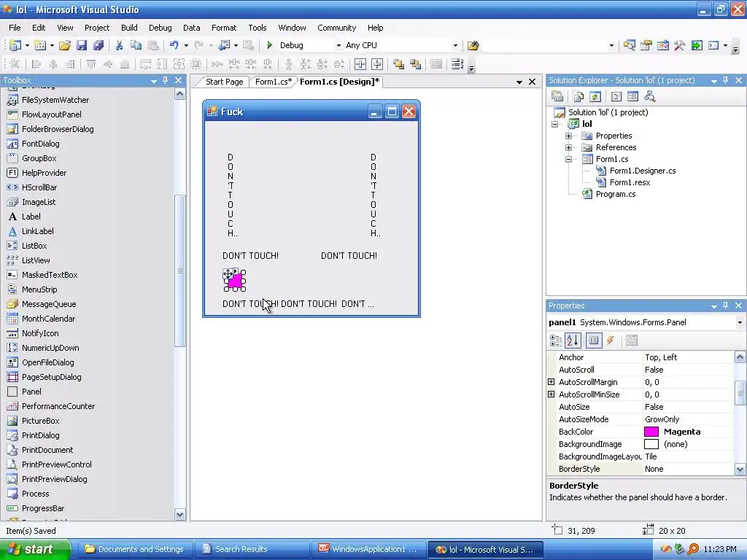Toggle auto-hide pin on Solution Explorer
This screenshot has width=747, height=560.
tap(726, 80)
